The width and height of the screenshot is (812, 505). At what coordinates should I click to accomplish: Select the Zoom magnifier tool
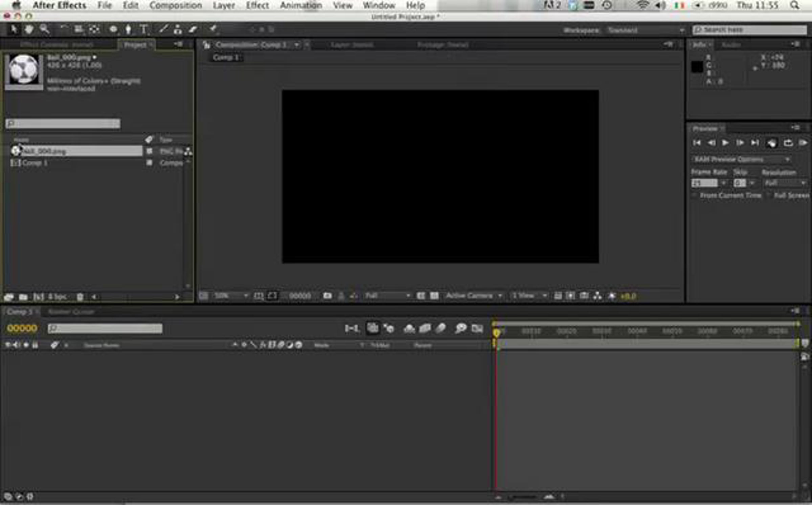tap(45, 29)
